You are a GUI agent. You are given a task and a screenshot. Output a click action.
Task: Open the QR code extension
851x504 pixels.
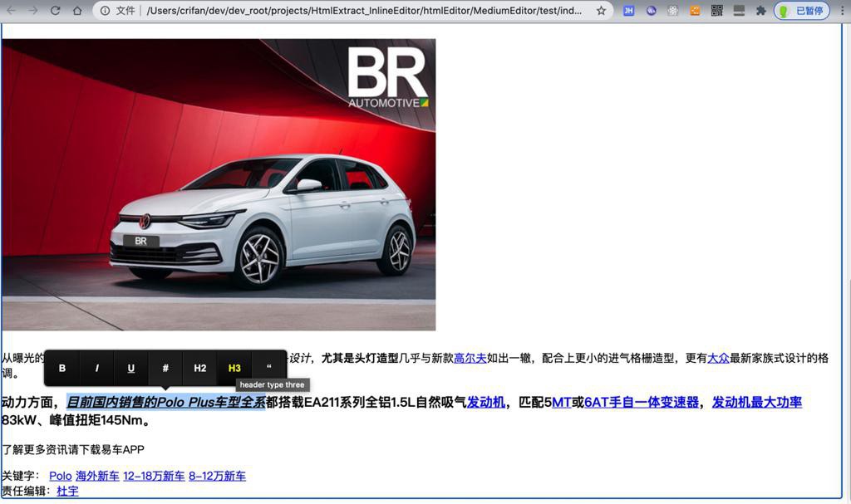717,10
